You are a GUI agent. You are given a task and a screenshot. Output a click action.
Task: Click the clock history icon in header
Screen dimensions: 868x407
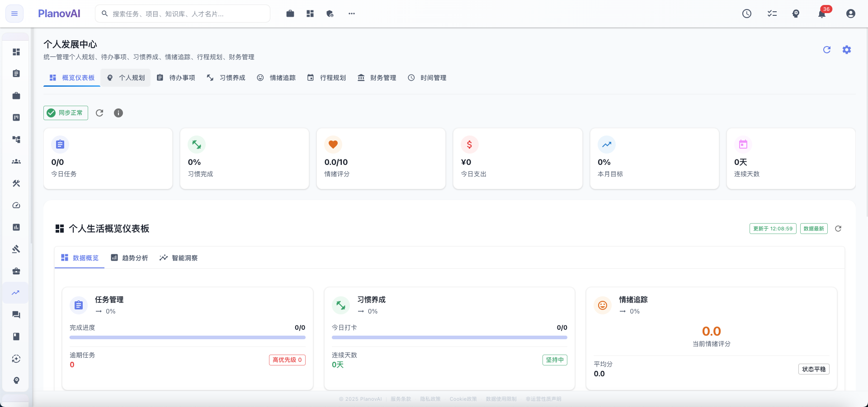tap(747, 14)
